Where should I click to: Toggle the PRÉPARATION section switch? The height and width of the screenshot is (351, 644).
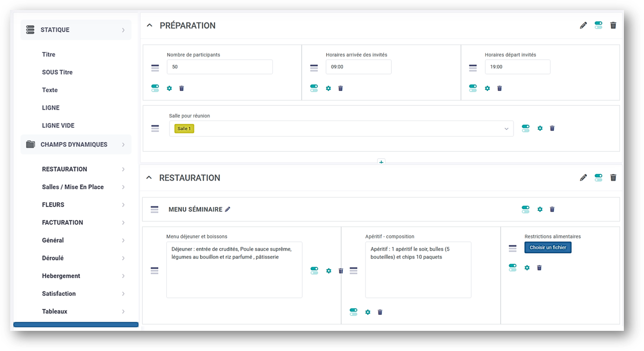(x=598, y=25)
